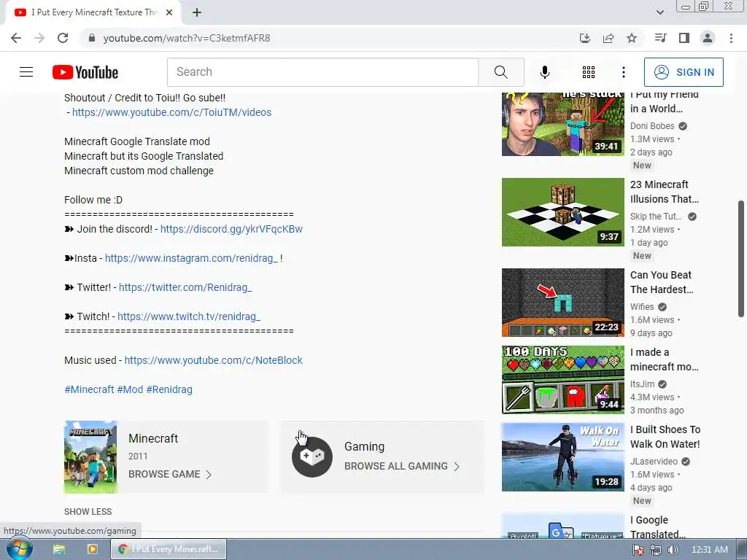Click the 'I Google Translated…' video title
The width and height of the screenshot is (747, 560).
point(657,527)
